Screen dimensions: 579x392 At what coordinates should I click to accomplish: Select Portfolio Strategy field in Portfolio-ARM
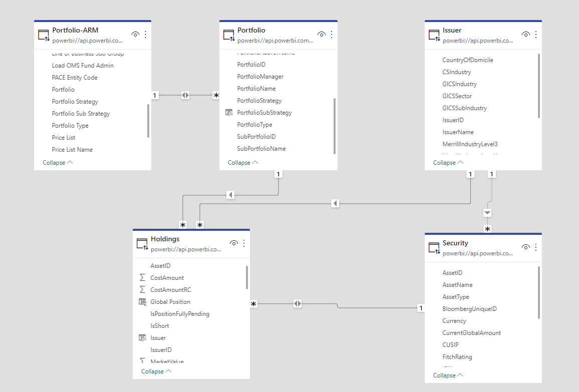[75, 102]
